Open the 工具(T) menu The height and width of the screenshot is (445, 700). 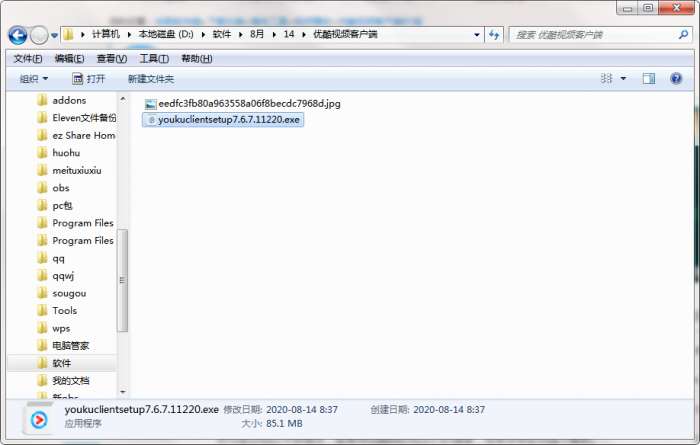pos(154,58)
